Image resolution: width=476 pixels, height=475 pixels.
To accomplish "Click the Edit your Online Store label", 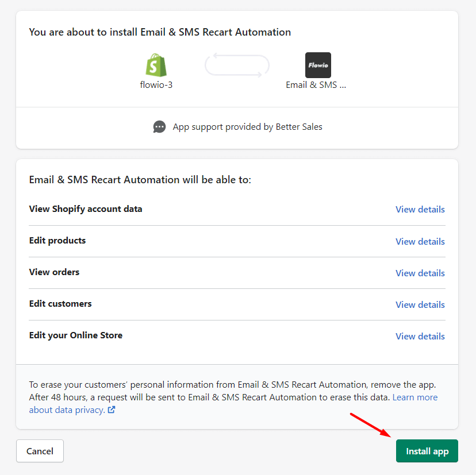I will [76, 335].
